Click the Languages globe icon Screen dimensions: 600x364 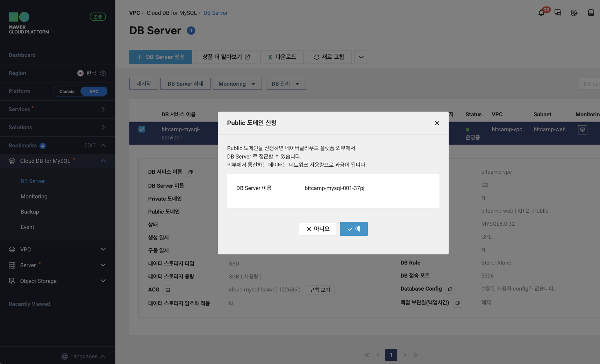pos(65,356)
